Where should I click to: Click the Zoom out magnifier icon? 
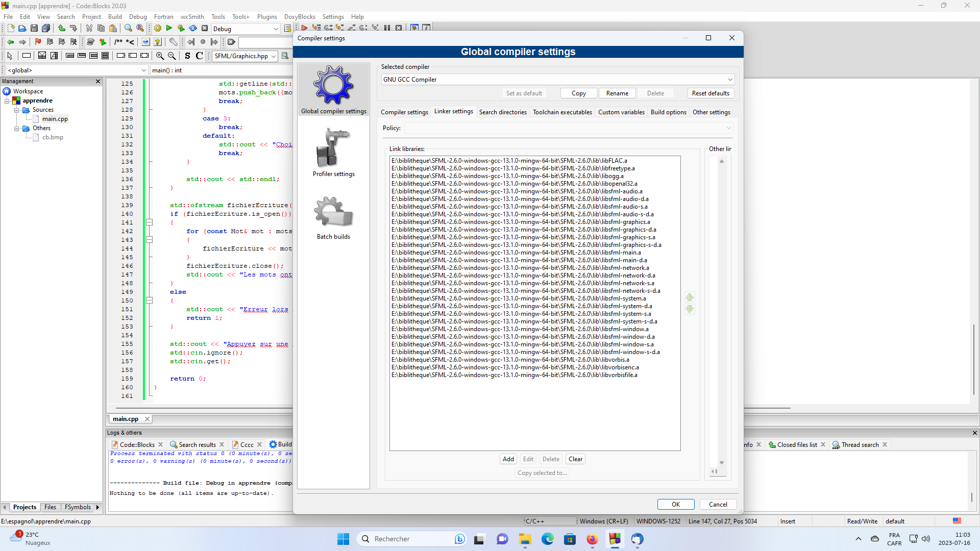(172, 56)
